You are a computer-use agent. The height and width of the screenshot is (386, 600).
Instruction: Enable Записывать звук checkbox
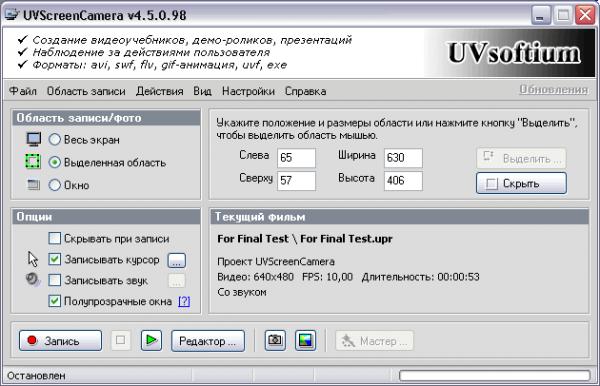[x=55, y=280]
